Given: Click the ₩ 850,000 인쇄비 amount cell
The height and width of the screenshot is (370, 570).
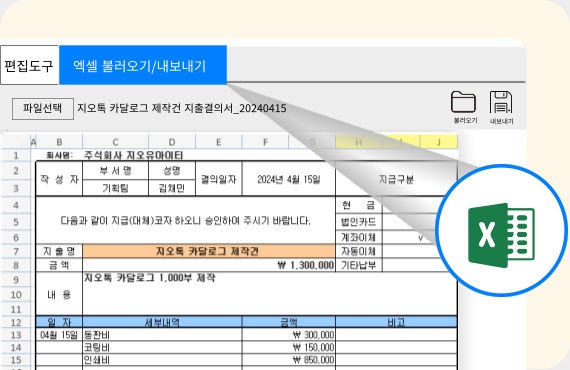Looking at the screenshot, I should pos(289,359).
